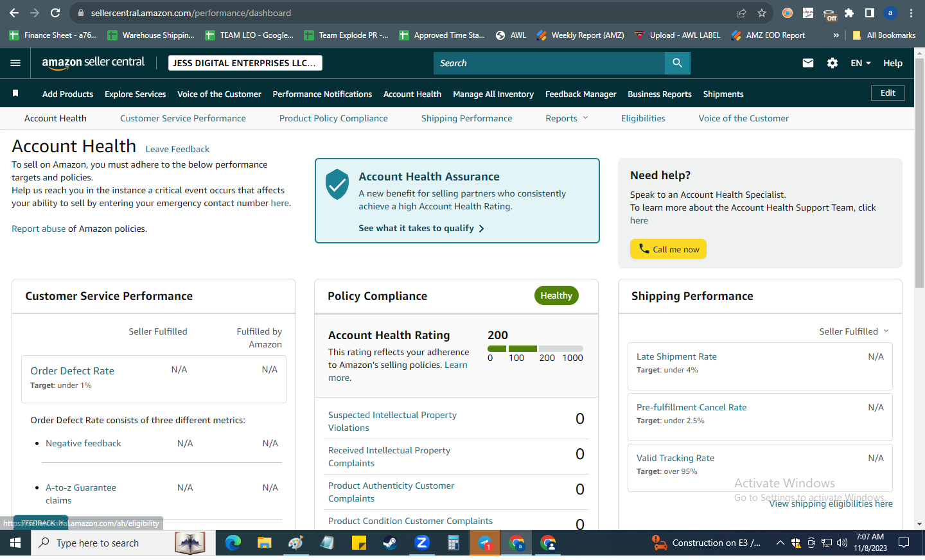
Task: Click the LOG IN extension icon
Action: (808, 13)
